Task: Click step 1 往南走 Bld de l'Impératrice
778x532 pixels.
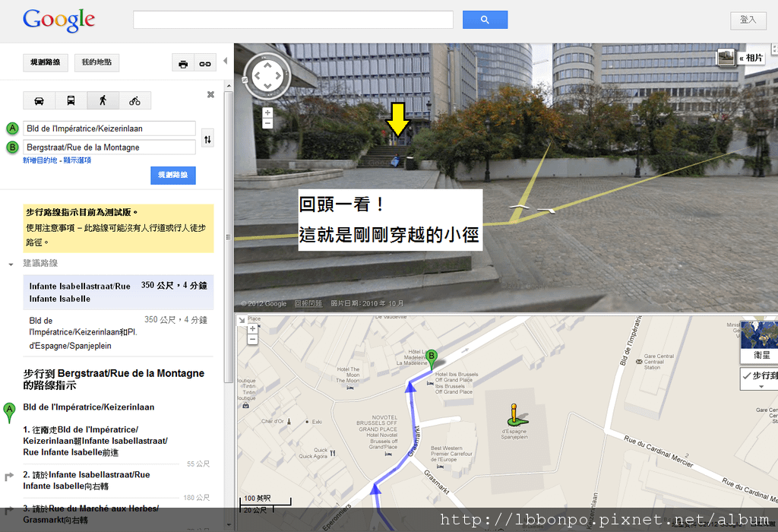Action: (x=95, y=441)
